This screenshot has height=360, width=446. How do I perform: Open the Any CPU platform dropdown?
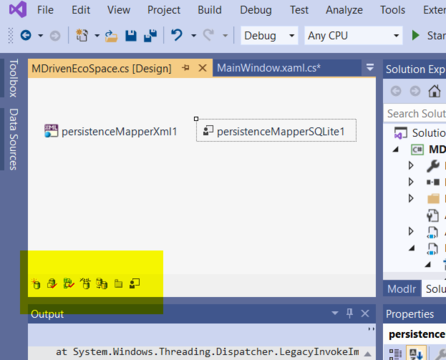353,35
